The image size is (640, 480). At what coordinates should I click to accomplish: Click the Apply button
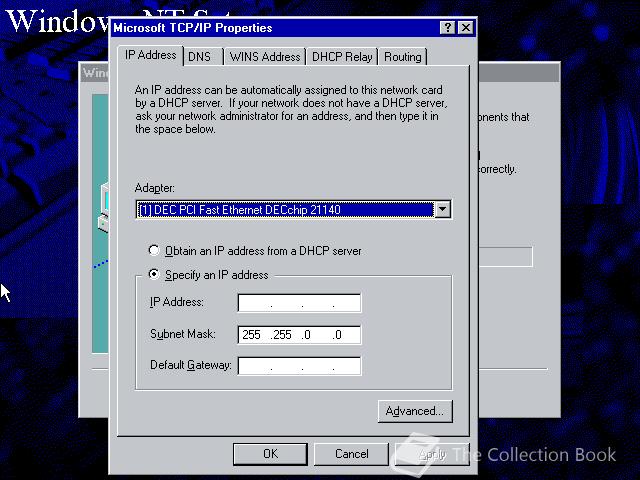432,454
